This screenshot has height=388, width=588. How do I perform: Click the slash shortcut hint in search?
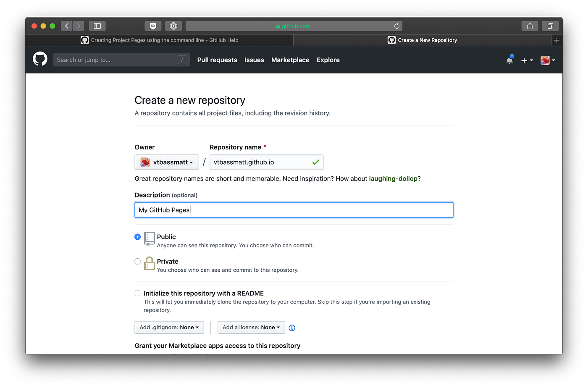click(182, 60)
